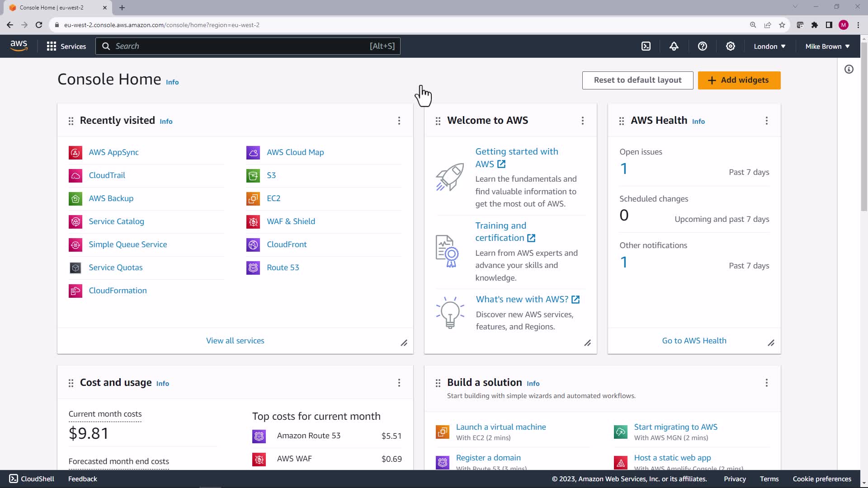Click Reset to default layout button
The height and width of the screenshot is (488, 868).
pos(637,80)
